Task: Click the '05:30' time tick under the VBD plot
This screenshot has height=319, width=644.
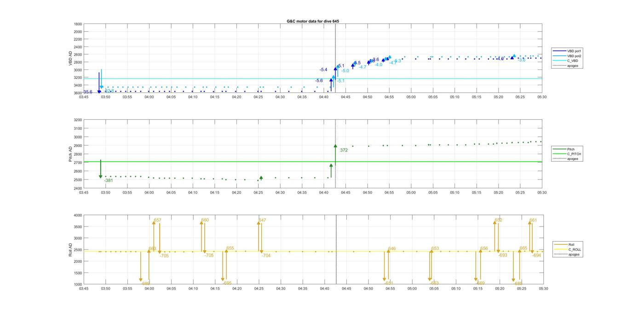Action: [542, 97]
